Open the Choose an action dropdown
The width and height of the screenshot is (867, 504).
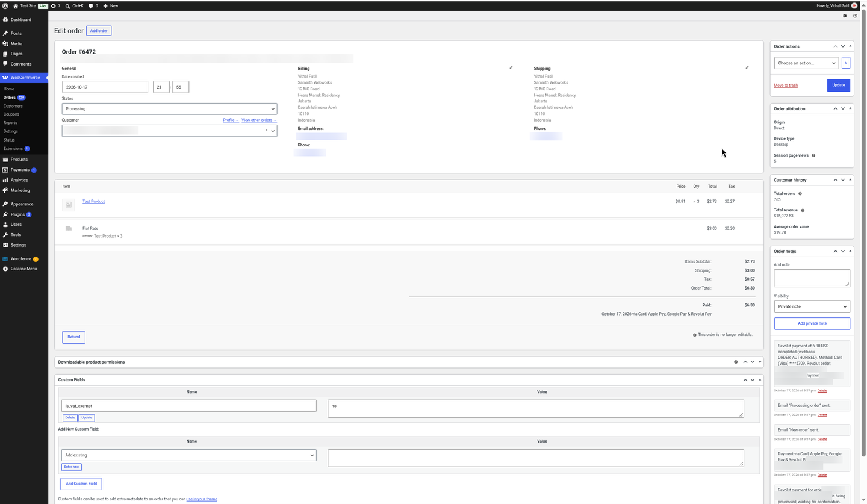tap(806, 63)
